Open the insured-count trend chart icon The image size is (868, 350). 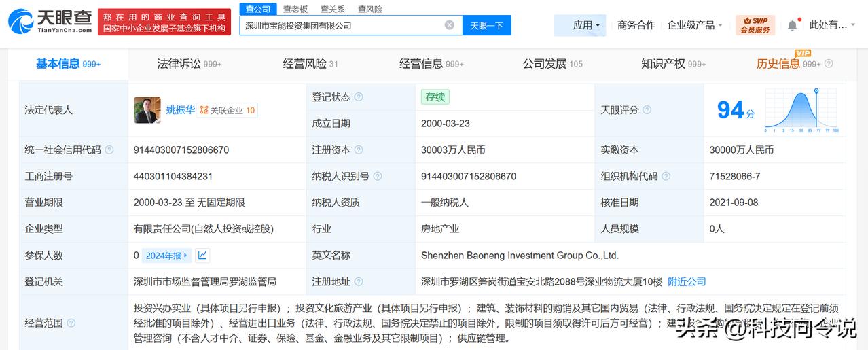pyautogui.click(x=202, y=256)
